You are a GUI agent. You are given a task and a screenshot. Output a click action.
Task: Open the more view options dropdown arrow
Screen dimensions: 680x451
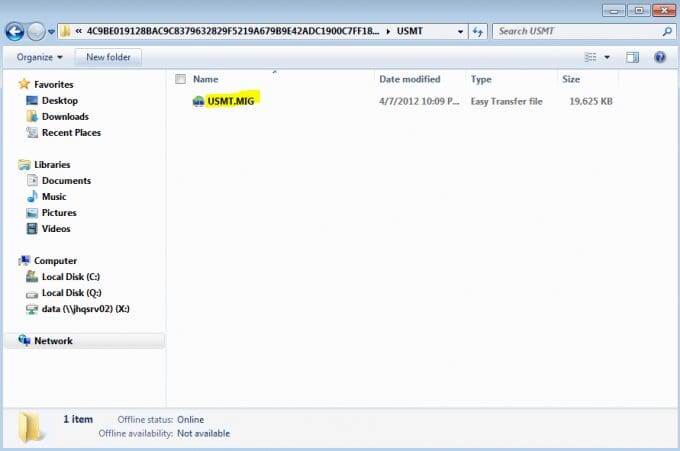607,57
